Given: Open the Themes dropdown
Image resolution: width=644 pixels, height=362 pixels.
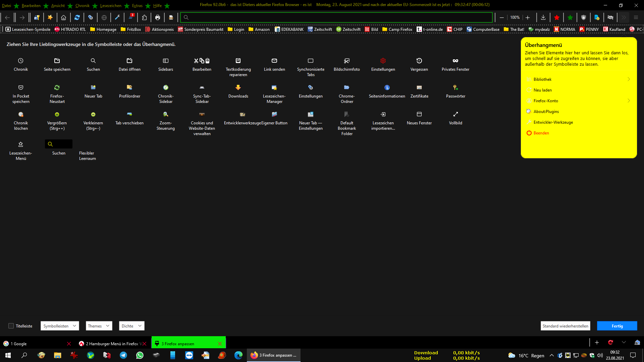Looking at the screenshot, I should pos(99,326).
